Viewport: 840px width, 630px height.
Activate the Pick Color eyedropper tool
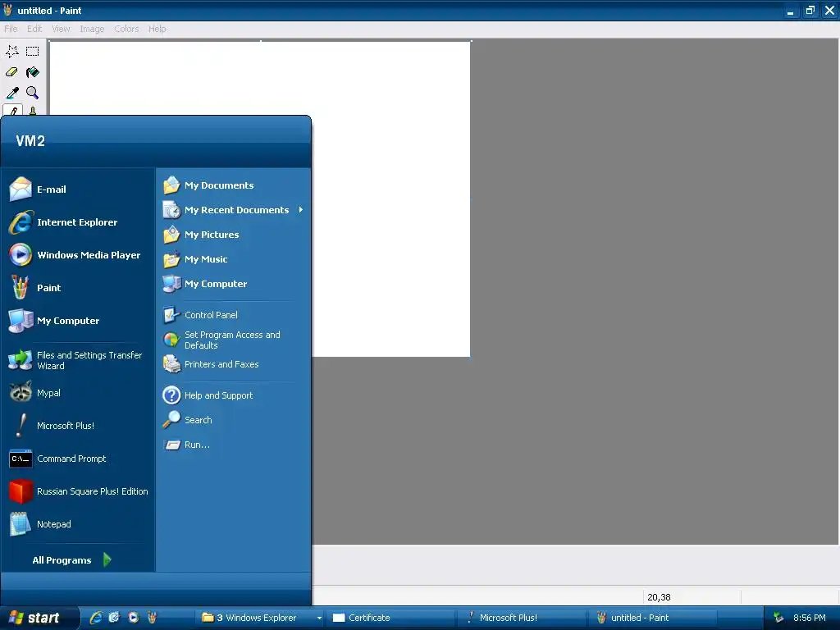(12, 93)
